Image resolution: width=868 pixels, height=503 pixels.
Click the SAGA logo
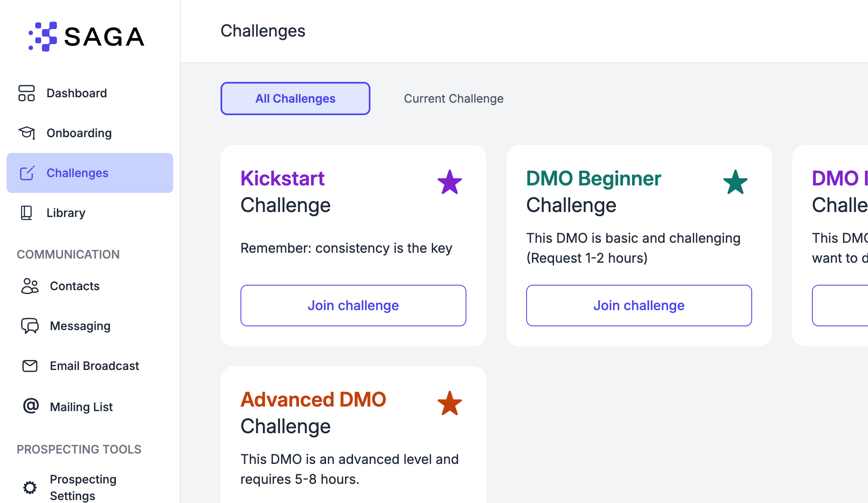click(86, 37)
